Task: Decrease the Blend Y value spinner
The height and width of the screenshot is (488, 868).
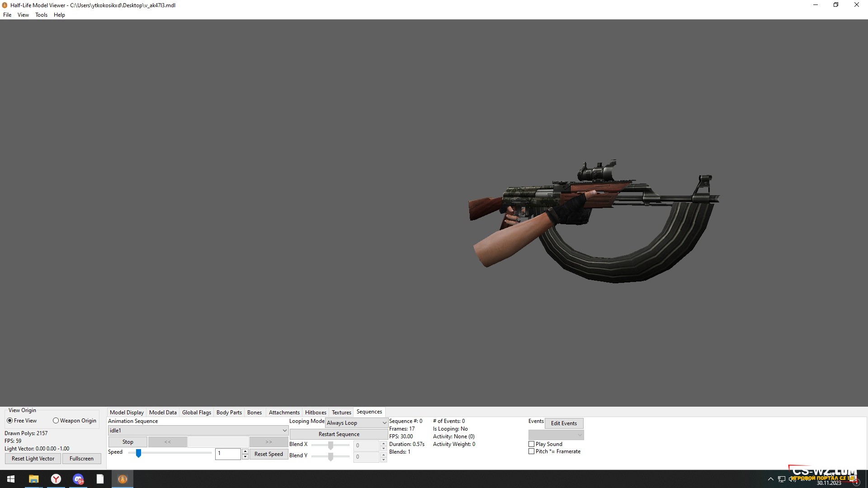Action: click(383, 460)
